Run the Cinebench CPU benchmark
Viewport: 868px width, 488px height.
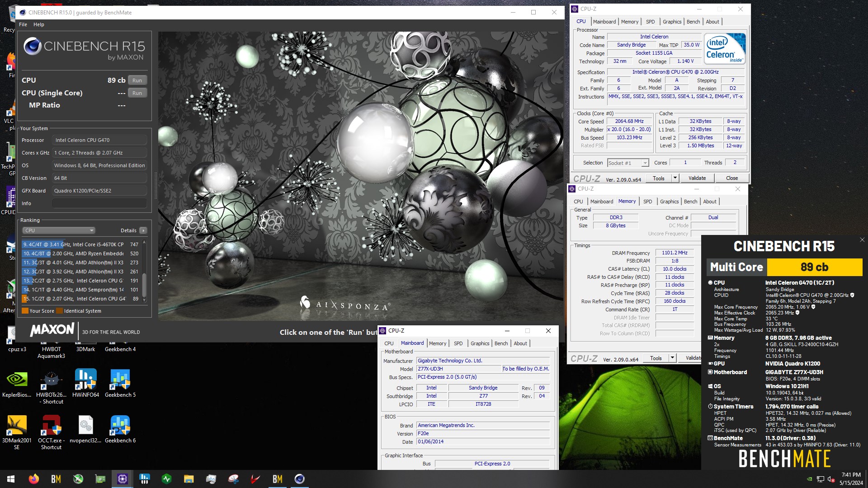tap(137, 80)
